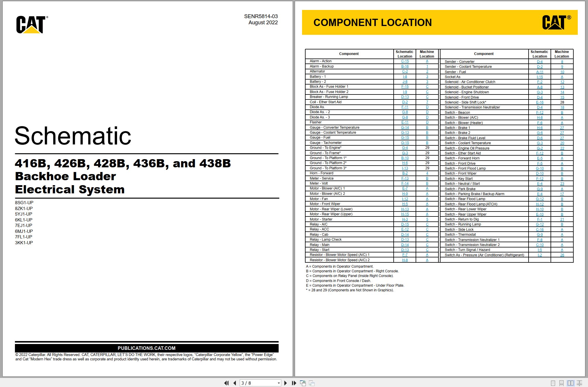588x387 pixels.
Task: Open schematic link I-5 for Turn Signal / Hazard switch
Action: click(x=540, y=250)
